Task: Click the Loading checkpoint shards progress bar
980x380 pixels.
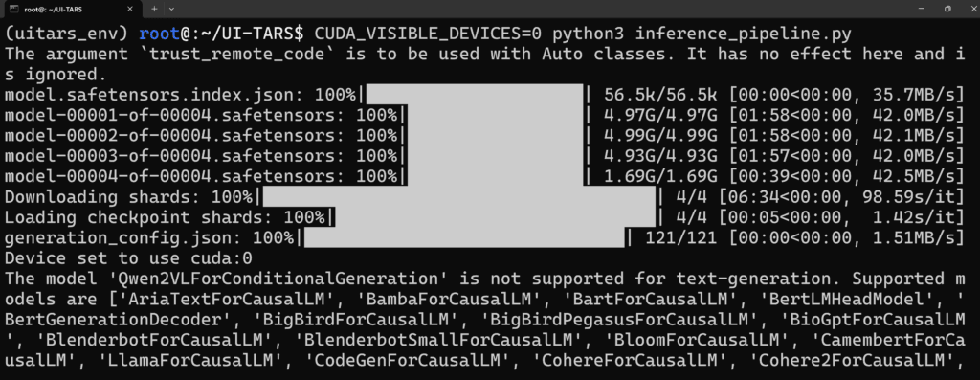Action: [495, 217]
